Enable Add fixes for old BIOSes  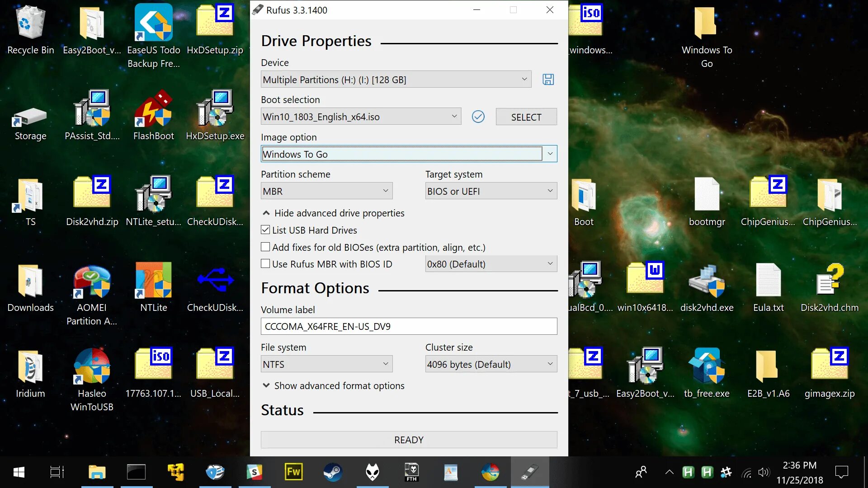click(x=265, y=247)
